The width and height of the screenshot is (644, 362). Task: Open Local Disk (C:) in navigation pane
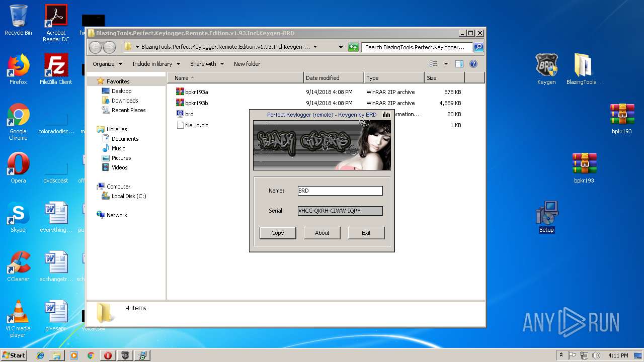click(x=128, y=196)
